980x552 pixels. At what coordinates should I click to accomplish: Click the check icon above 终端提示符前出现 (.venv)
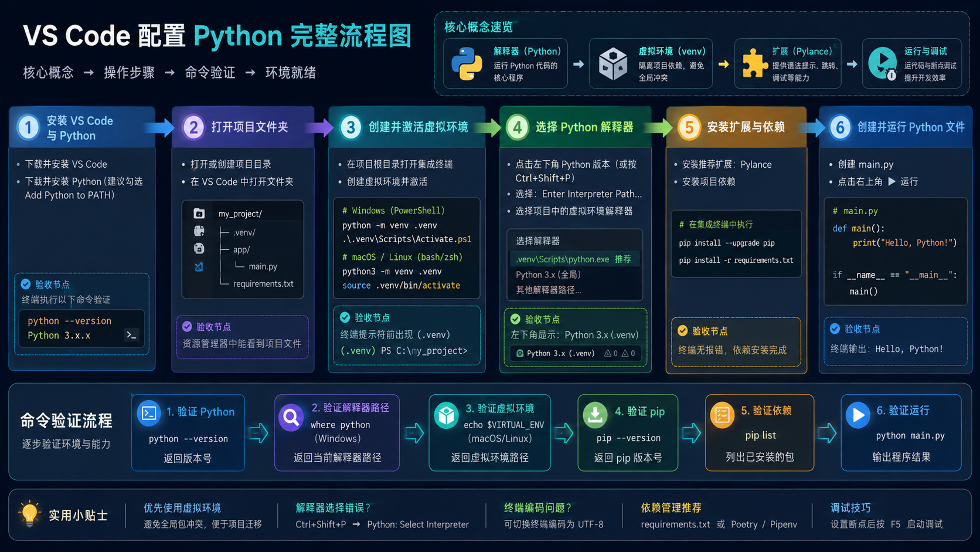coord(345,317)
